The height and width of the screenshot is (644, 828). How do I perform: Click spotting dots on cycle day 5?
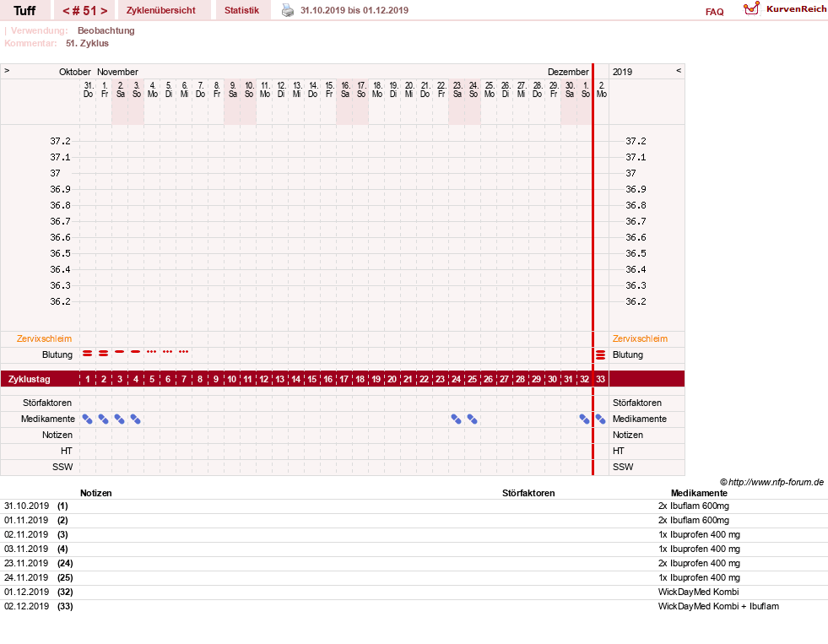tap(152, 352)
